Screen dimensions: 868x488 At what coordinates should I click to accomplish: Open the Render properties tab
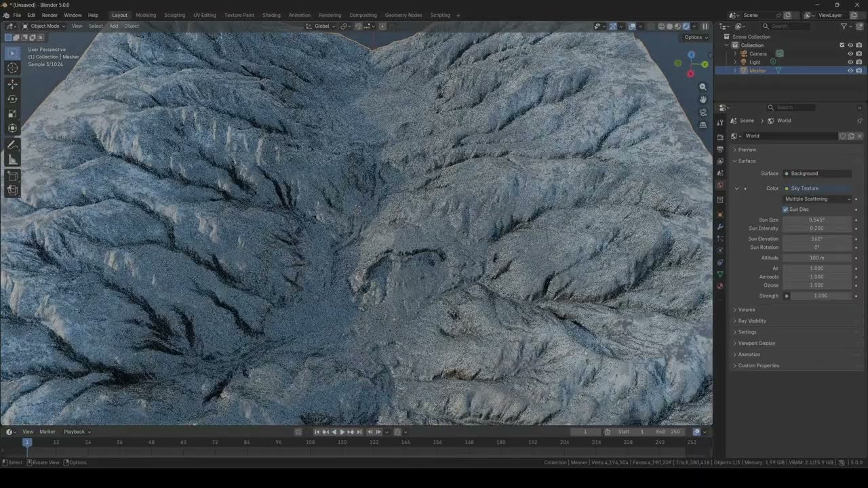(x=720, y=138)
